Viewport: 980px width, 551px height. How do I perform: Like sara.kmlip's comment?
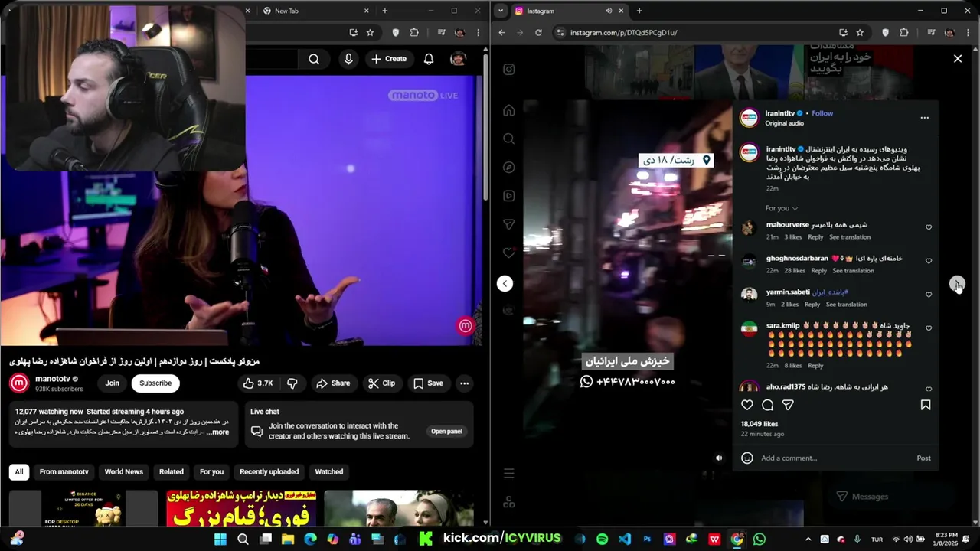929,328
